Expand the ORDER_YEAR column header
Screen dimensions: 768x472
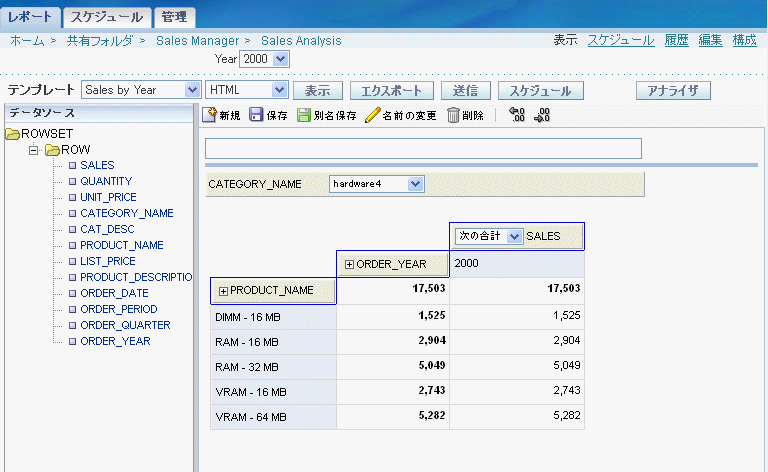click(349, 264)
